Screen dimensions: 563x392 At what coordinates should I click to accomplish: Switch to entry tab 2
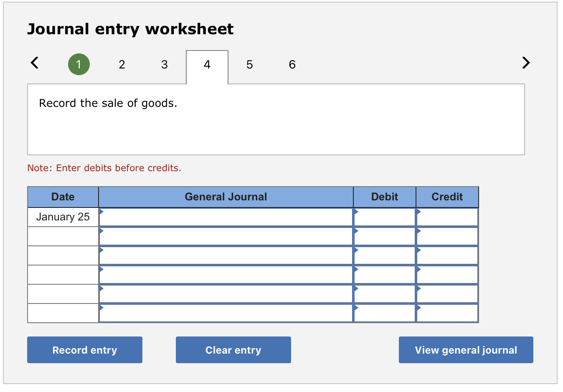pyautogui.click(x=122, y=64)
